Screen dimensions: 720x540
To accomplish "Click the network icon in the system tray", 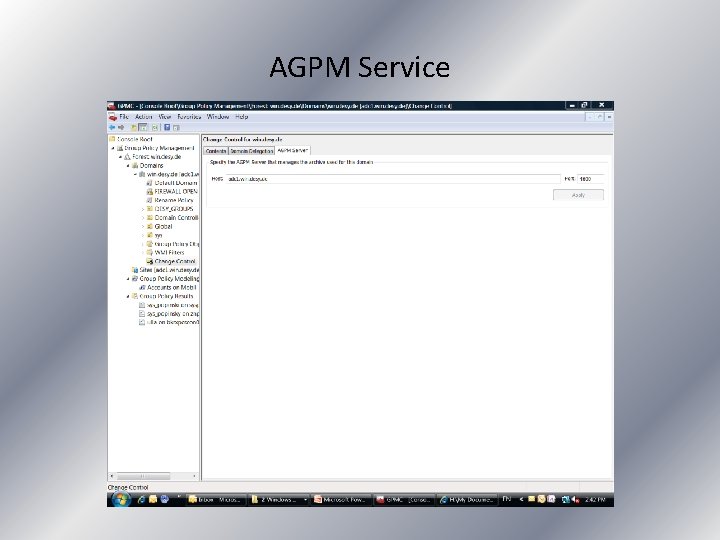I will [566, 500].
